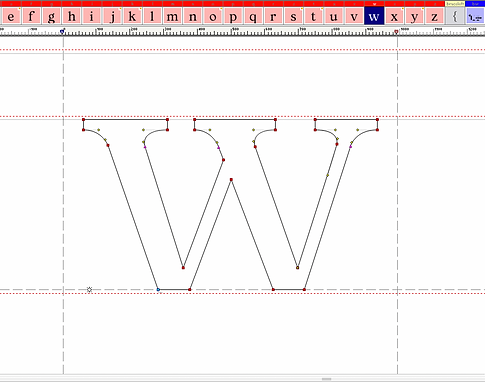This screenshot has width=485, height=382.
Task: Click the horizontal scrollbar thumb at the bottom
Action: click(327, 379)
